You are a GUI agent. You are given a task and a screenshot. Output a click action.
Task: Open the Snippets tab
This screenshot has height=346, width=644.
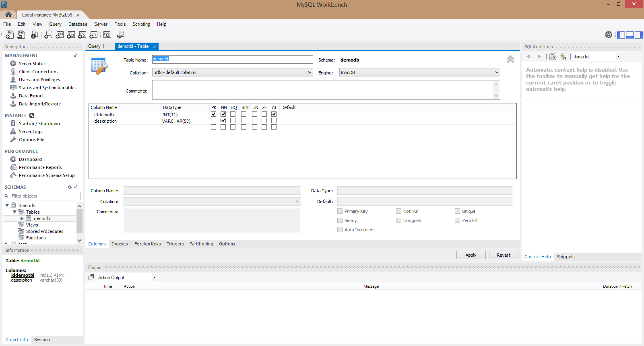click(566, 257)
